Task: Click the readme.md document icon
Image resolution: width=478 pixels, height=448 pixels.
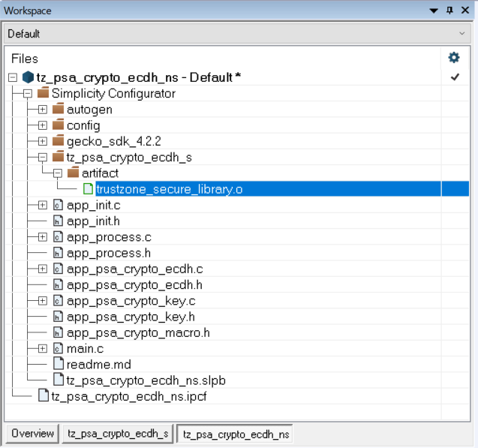Action: 58,364
